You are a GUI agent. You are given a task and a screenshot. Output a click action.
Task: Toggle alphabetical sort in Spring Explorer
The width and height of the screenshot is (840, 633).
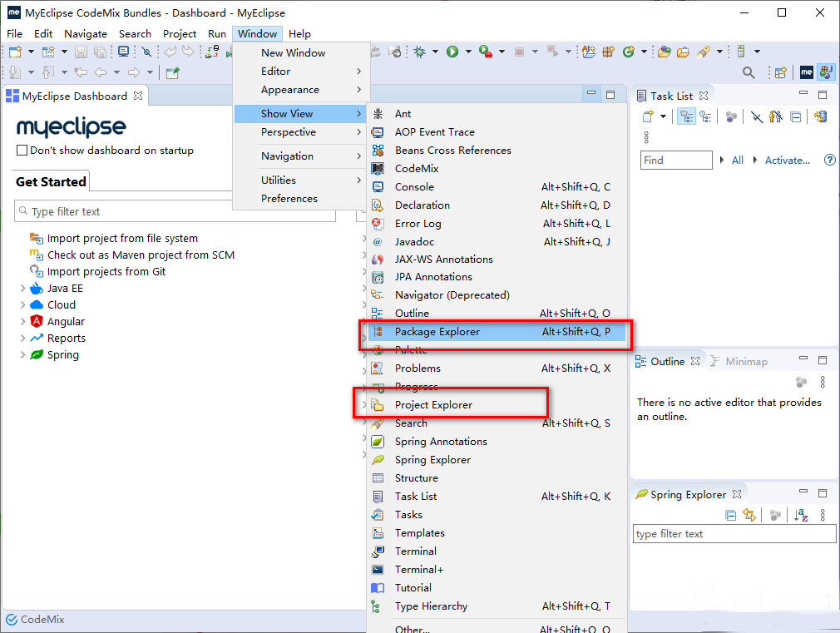(x=801, y=516)
